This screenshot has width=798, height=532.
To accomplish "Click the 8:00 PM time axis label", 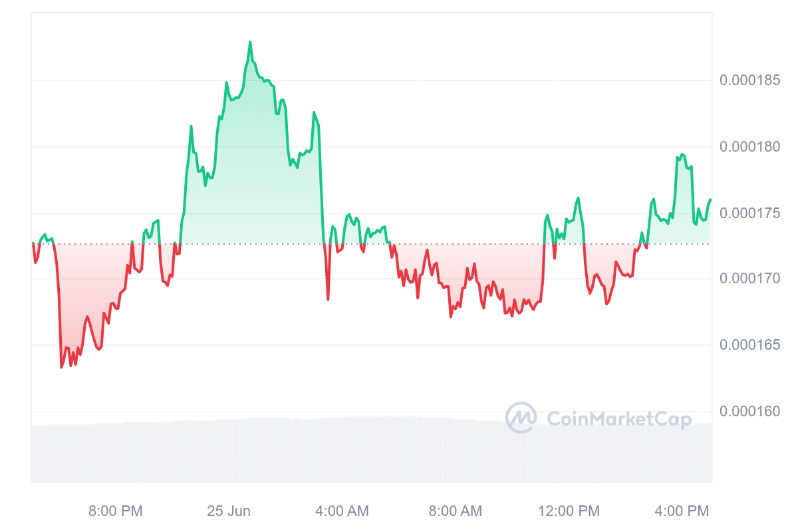I will 116,511.
